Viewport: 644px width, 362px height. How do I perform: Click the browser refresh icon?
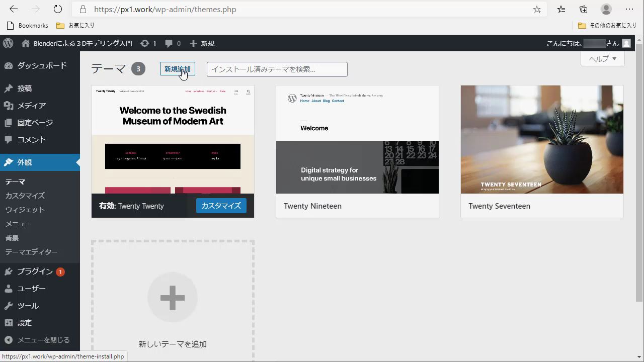coord(58,9)
